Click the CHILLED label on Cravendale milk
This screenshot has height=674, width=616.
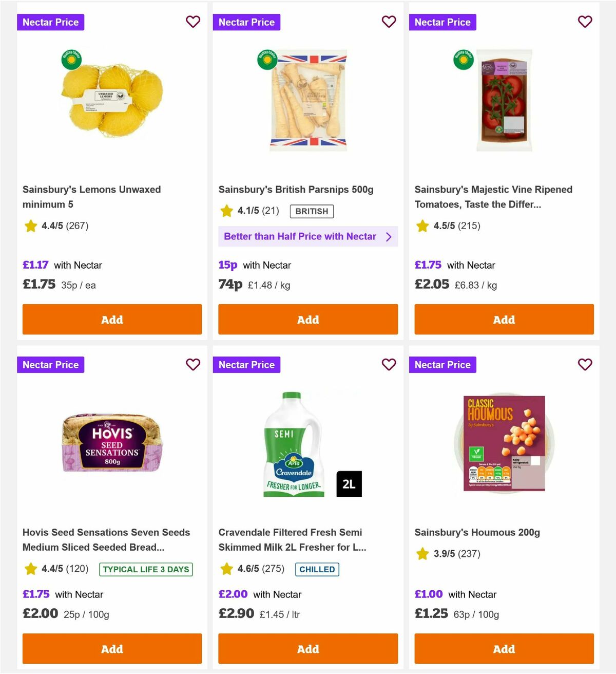(317, 569)
